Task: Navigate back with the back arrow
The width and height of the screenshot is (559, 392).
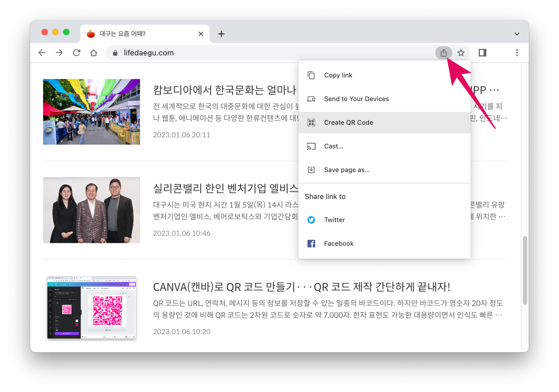Action: pos(42,53)
